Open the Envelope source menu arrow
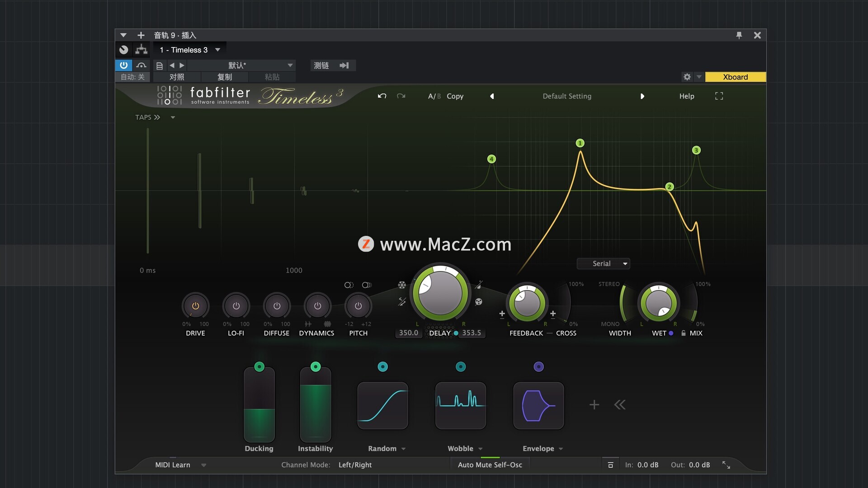The image size is (868, 488). pyautogui.click(x=561, y=449)
